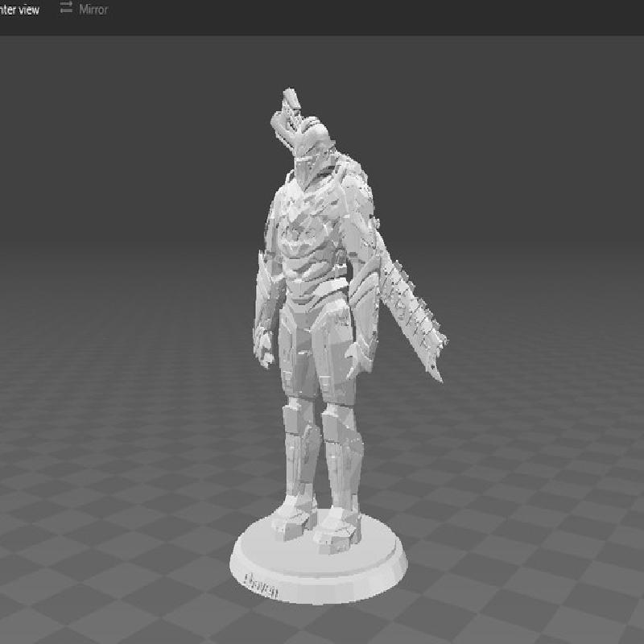Click the Center view toolbar button
Screen dimensions: 644x644
click(x=19, y=10)
